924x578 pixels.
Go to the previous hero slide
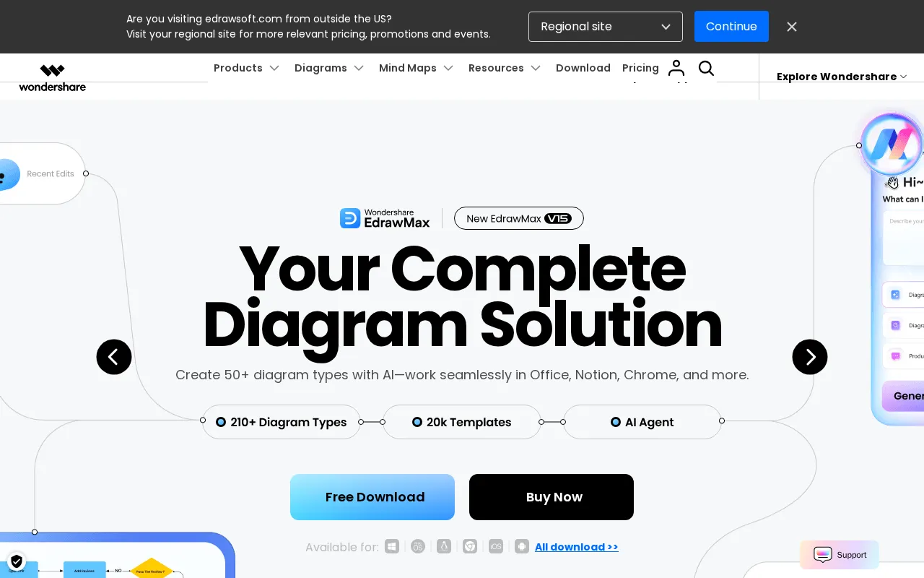click(x=114, y=357)
